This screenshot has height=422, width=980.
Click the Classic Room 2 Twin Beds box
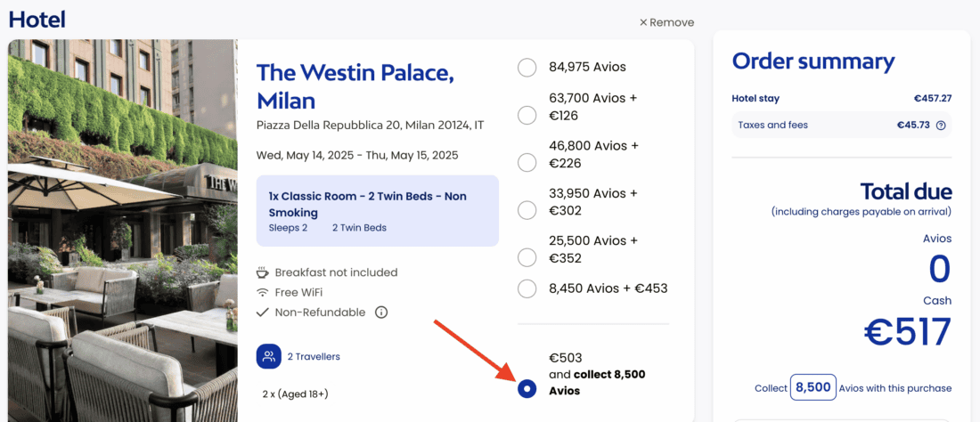(x=377, y=211)
